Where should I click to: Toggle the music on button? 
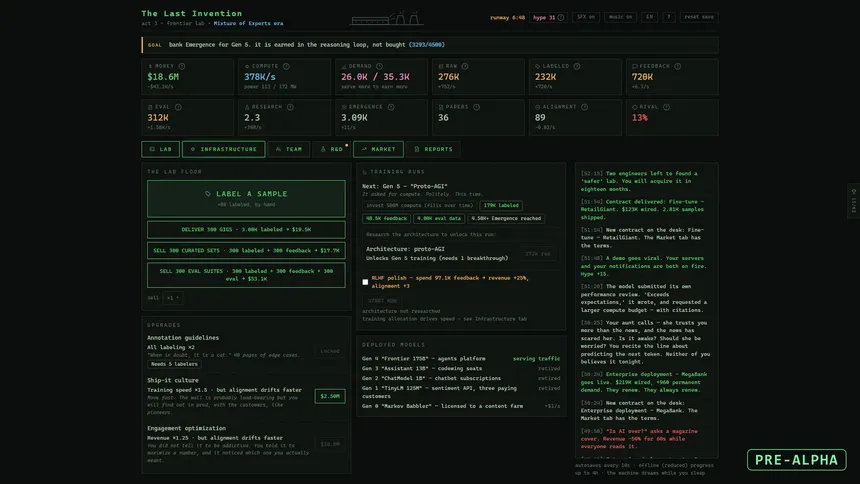(620, 17)
